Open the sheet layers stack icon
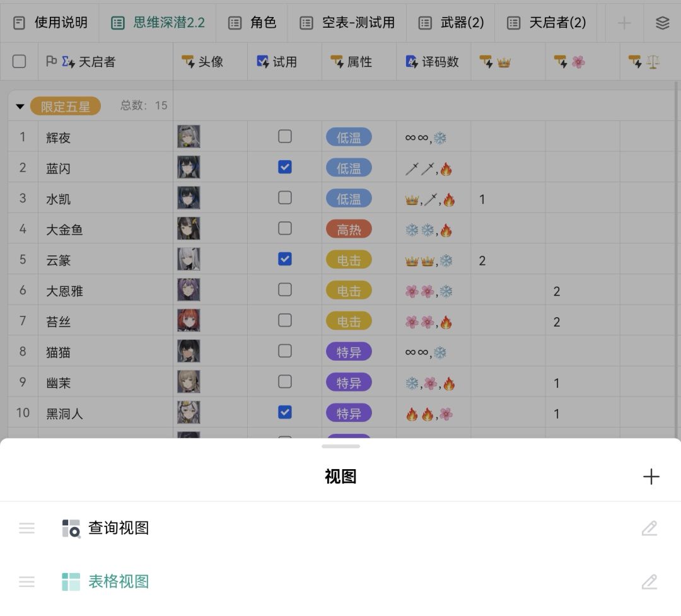Screen dimensions: 681x616 click(x=662, y=23)
